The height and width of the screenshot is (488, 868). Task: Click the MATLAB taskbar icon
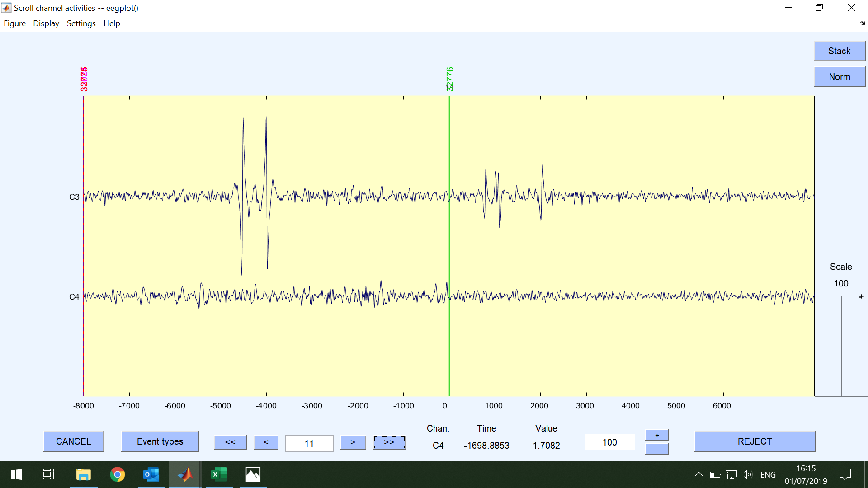click(x=185, y=474)
